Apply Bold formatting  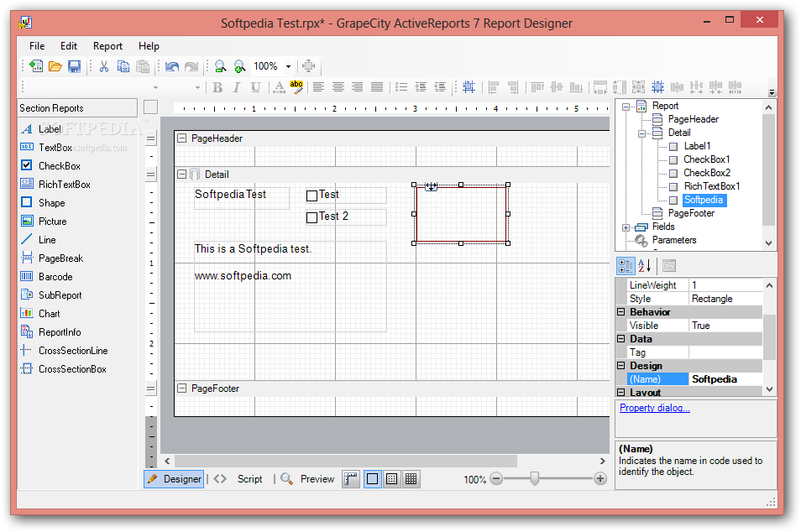click(x=217, y=87)
